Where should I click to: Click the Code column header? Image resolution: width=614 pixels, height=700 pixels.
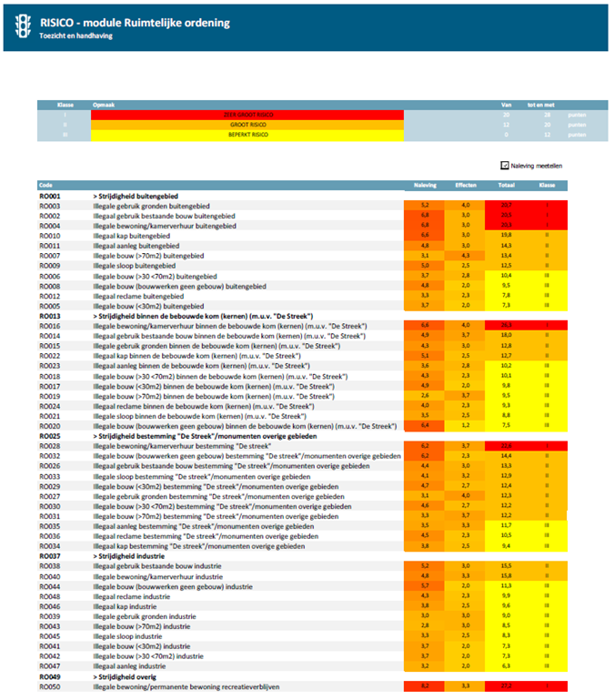45,185
